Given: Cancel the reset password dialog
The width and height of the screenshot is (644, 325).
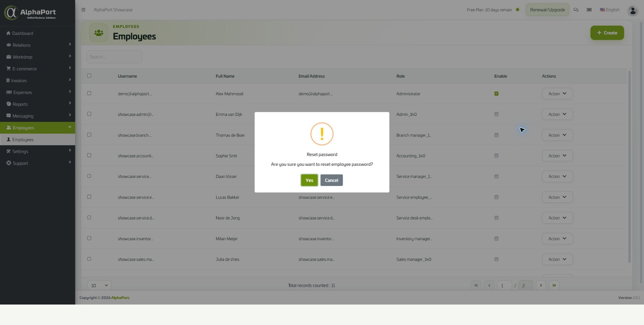Looking at the screenshot, I should pyautogui.click(x=331, y=180).
